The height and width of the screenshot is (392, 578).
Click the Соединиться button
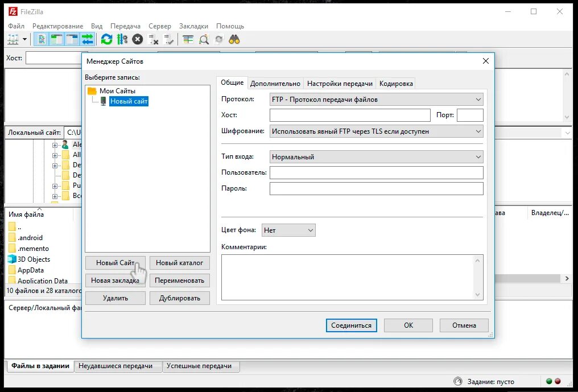tap(352, 325)
